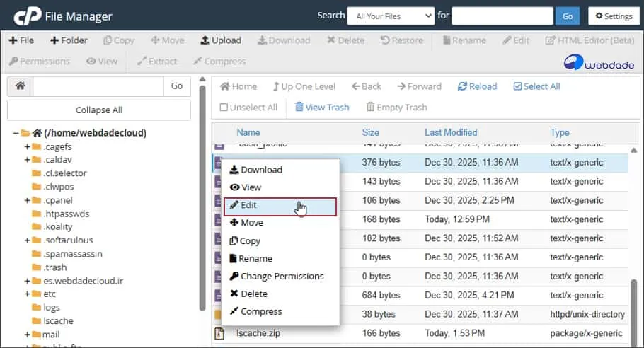This screenshot has height=348, width=644.
Task: Click Unselect All checkbox
Action: (248, 107)
